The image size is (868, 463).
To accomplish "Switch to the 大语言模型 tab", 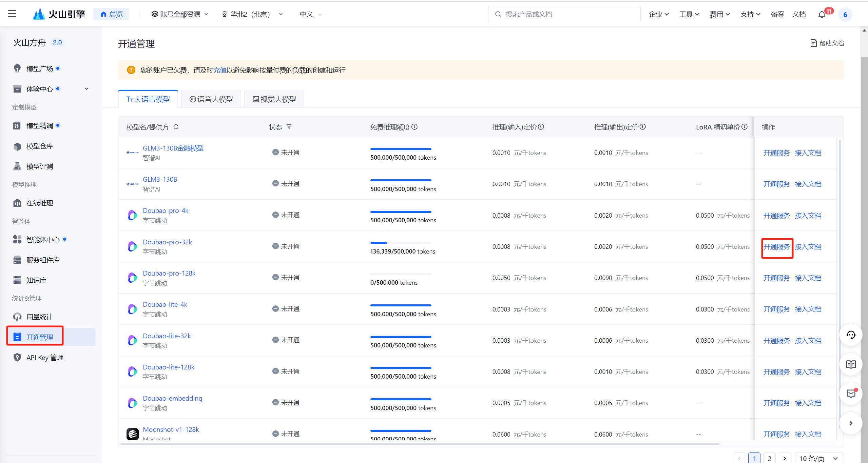I will 148,99.
